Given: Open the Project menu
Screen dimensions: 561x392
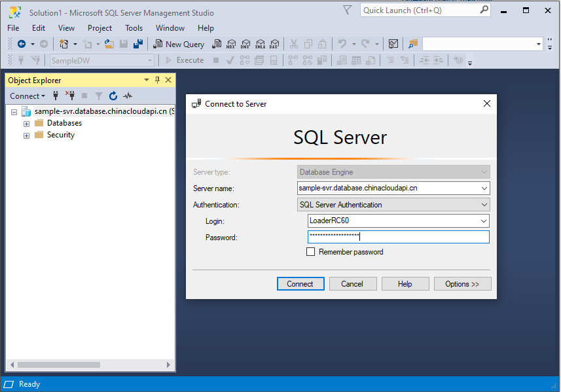Looking at the screenshot, I should click(100, 28).
